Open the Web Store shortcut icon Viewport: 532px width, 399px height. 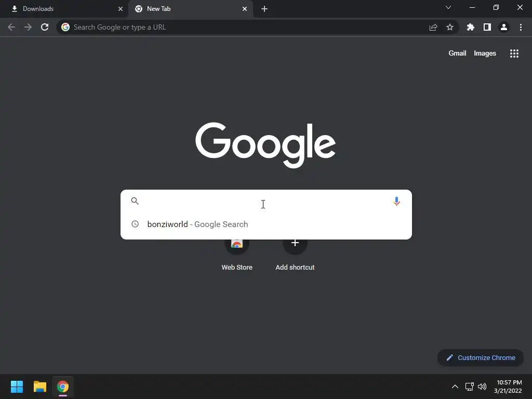click(237, 244)
